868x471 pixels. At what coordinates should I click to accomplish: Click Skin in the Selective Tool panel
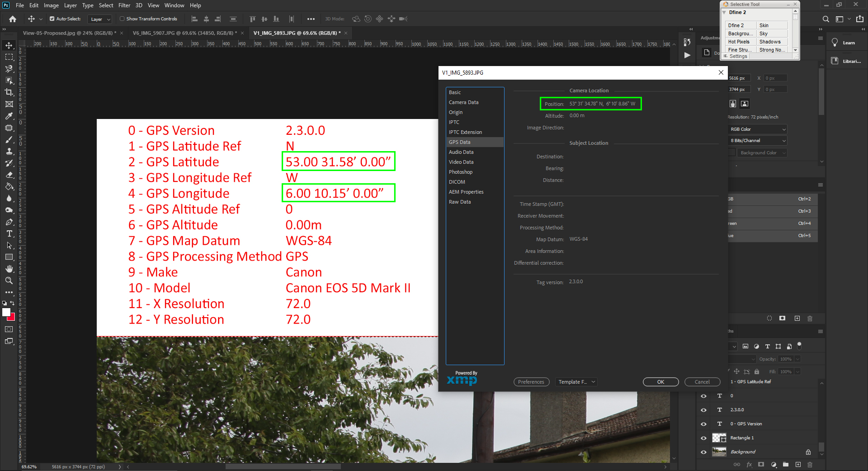pyautogui.click(x=773, y=25)
